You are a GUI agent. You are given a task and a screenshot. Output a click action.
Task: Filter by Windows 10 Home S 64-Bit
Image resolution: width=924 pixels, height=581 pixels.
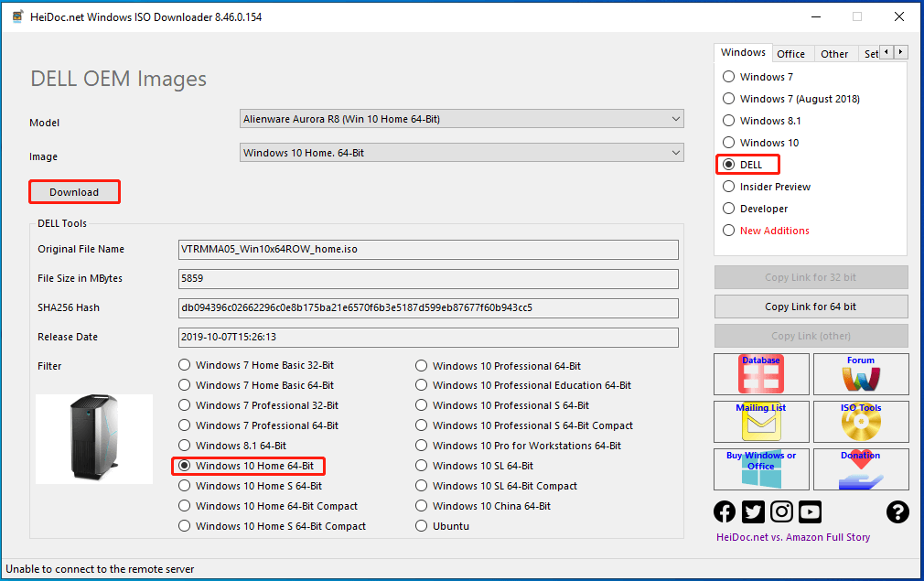251,486
